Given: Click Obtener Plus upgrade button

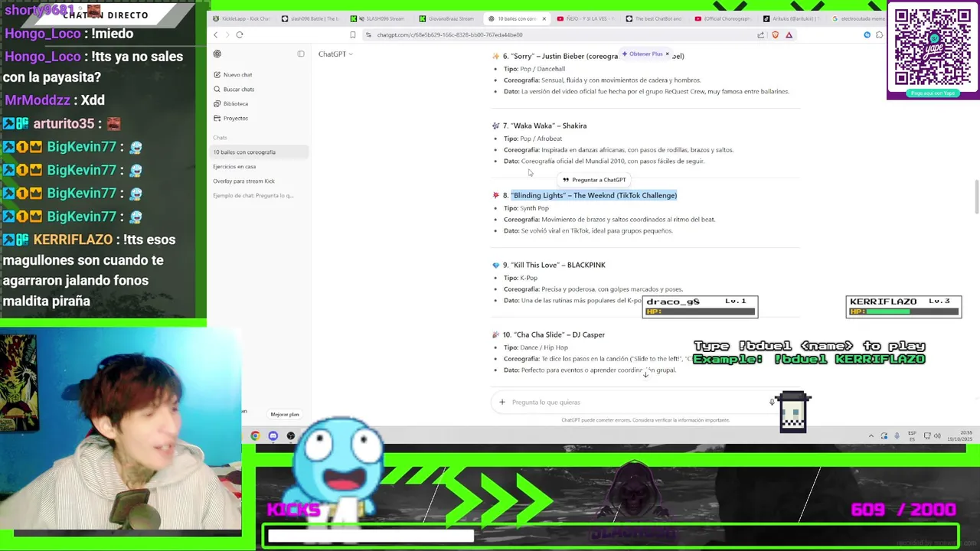Looking at the screenshot, I should (642, 54).
